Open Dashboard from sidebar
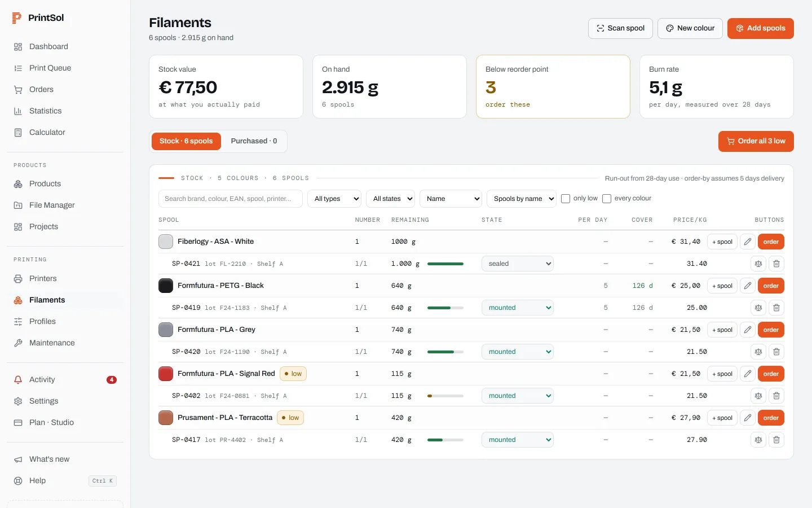The height and width of the screenshot is (508, 812). (x=65, y=47)
